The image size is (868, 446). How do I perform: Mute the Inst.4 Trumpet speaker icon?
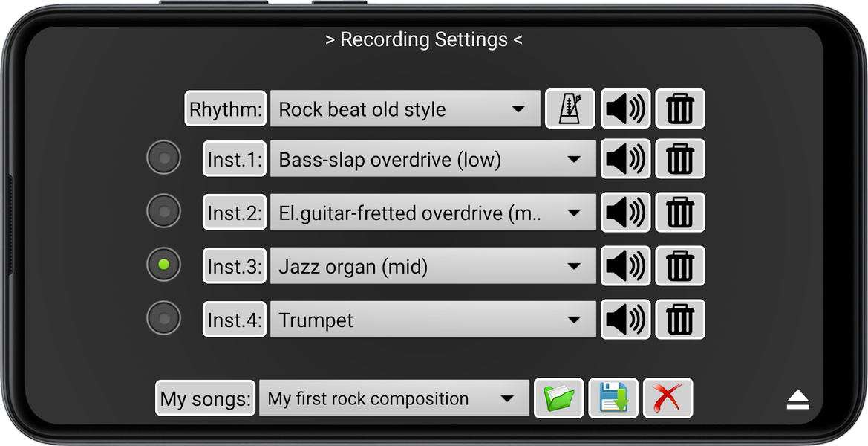pyautogui.click(x=625, y=320)
